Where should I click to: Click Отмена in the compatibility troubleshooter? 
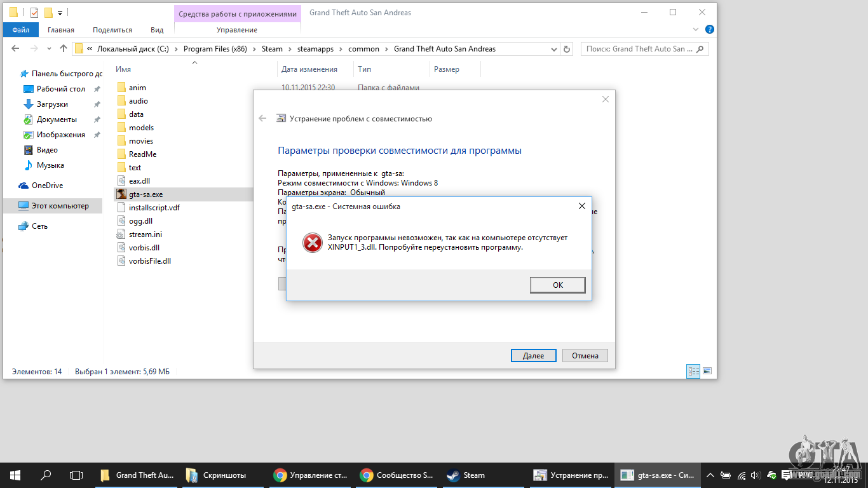(585, 356)
